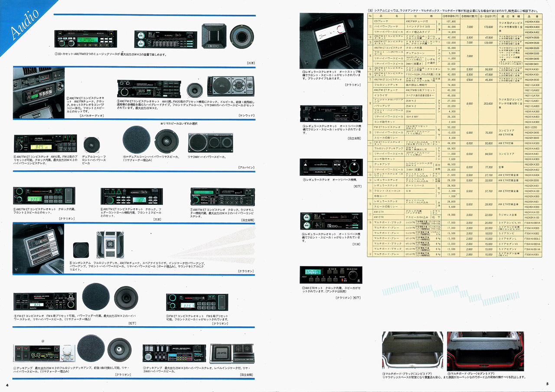
Task: Select the Alpine combi stereo head unit photo
Action: (x=45, y=143)
